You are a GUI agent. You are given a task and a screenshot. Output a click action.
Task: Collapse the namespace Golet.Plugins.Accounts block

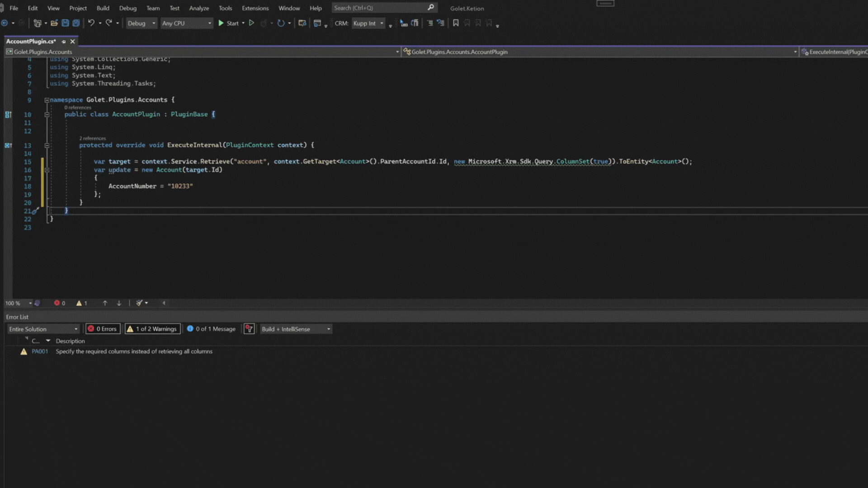click(x=47, y=100)
